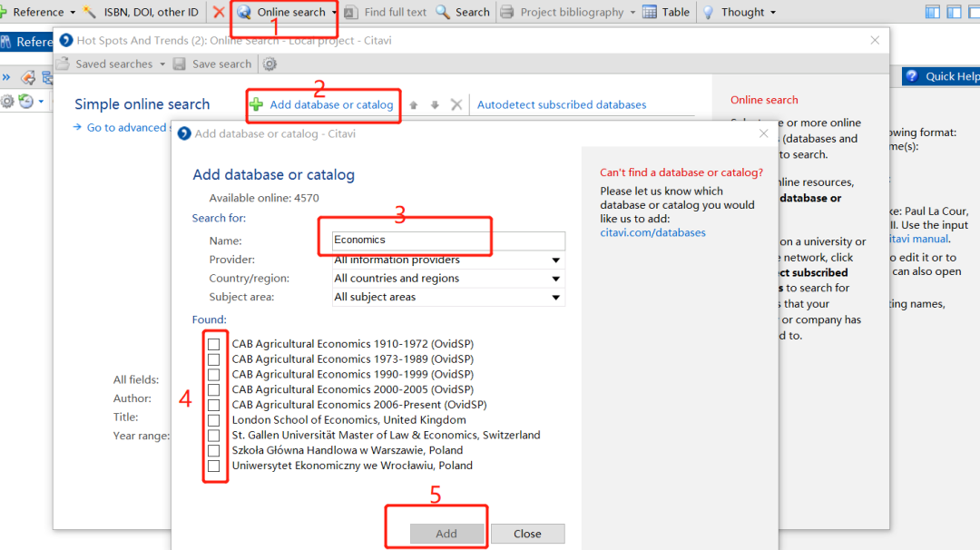Click the green refresh history icon
This screenshot has width=980, height=550.
tap(25, 101)
